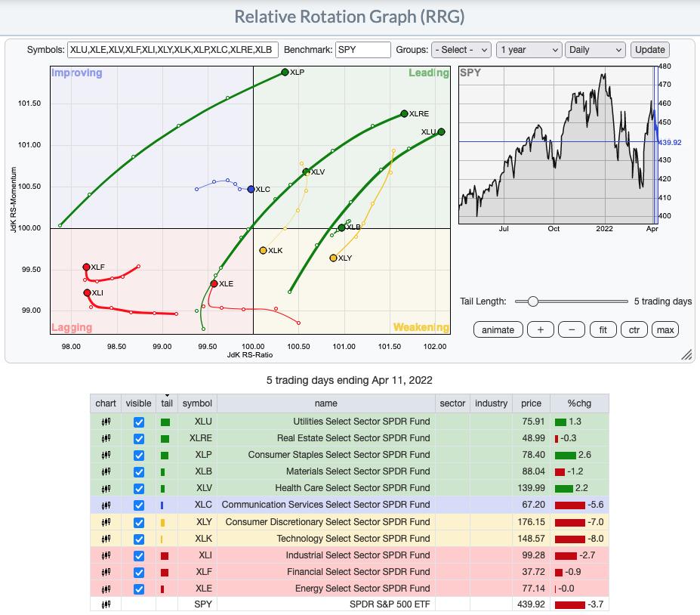Open chart icon for XLRE row
700x615 pixels.
point(106,438)
